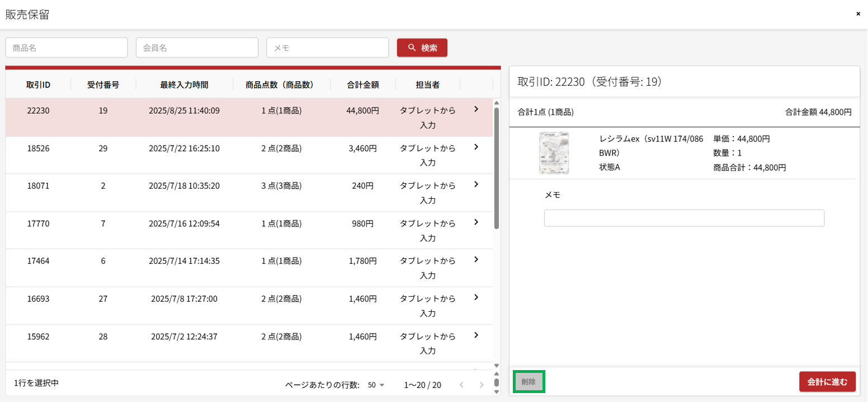The height and width of the screenshot is (402, 868).
Task: Focus the メモ search filter field
Action: [328, 48]
